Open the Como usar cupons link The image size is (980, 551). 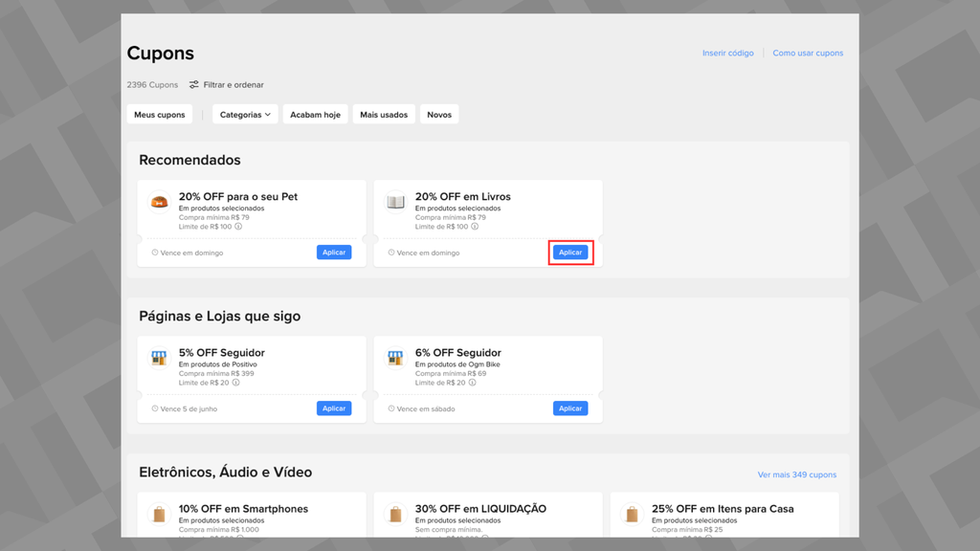[x=808, y=54]
